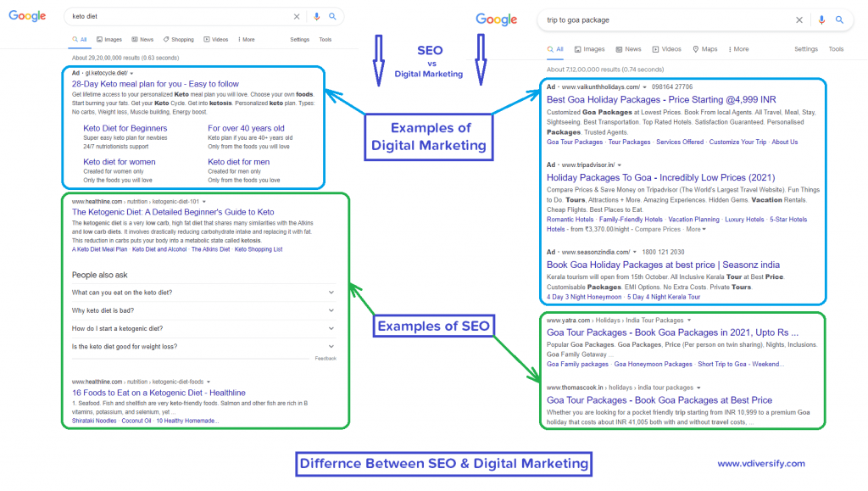Open About Us sitelink
The height and width of the screenshot is (491, 868).
(x=784, y=142)
